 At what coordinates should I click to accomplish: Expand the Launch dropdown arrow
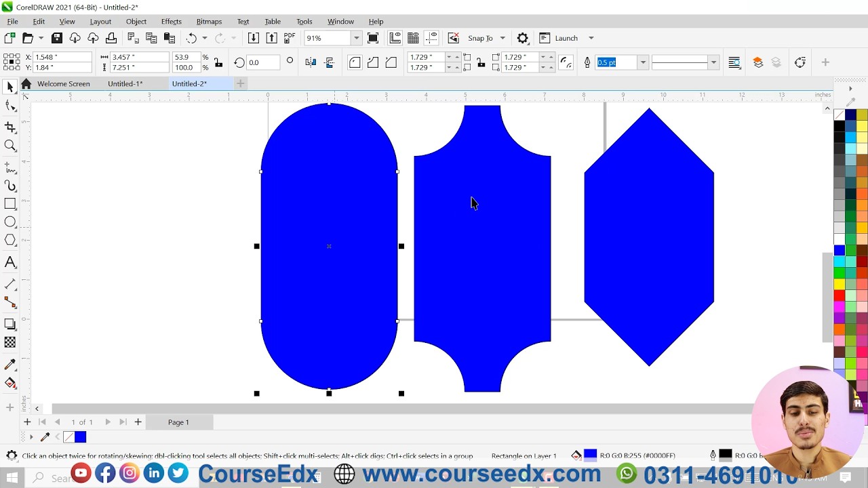pyautogui.click(x=591, y=38)
